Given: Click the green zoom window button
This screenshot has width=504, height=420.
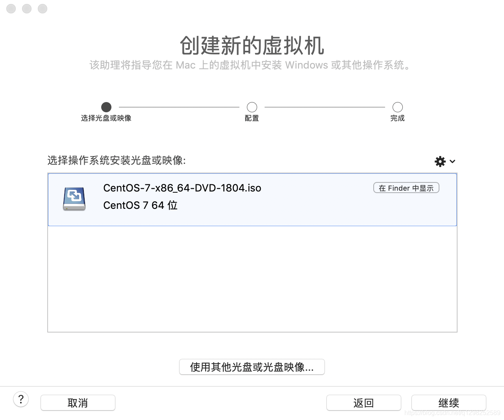Looking at the screenshot, I should click(43, 9).
